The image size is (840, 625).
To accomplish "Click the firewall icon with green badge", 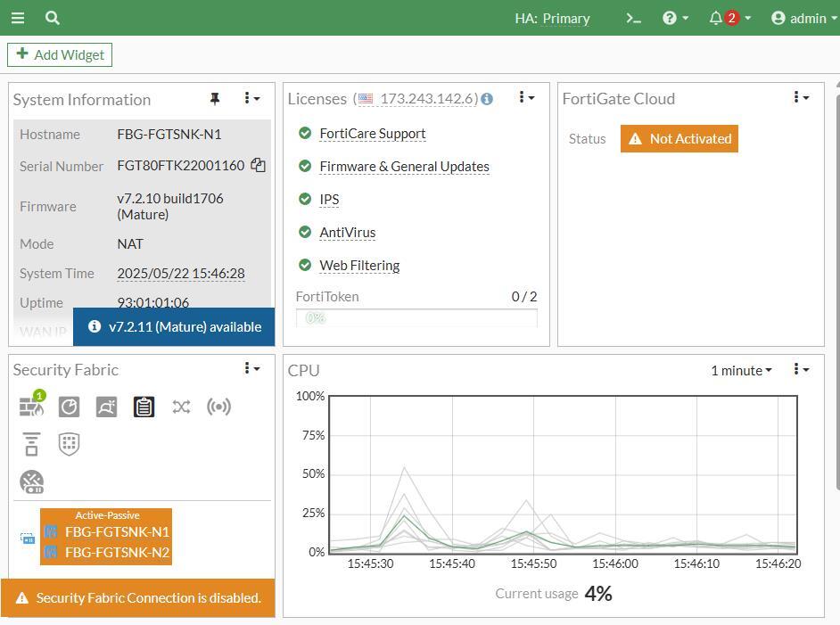I will [32, 407].
